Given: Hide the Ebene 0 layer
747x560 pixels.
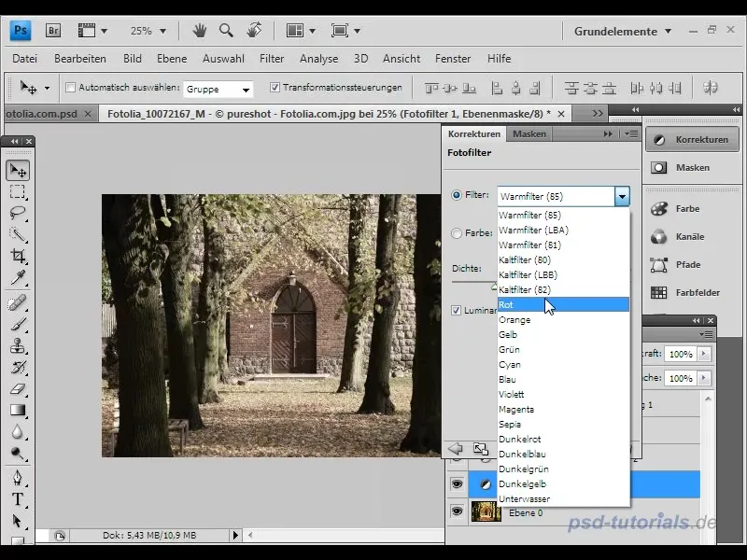Looking at the screenshot, I should click(457, 511).
